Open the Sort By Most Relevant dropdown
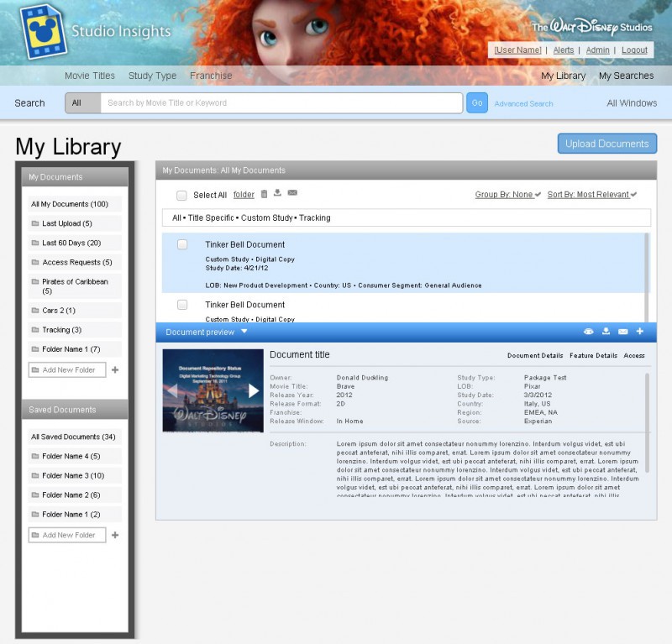This screenshot has width=672, height=644. [x=592, y=195]
